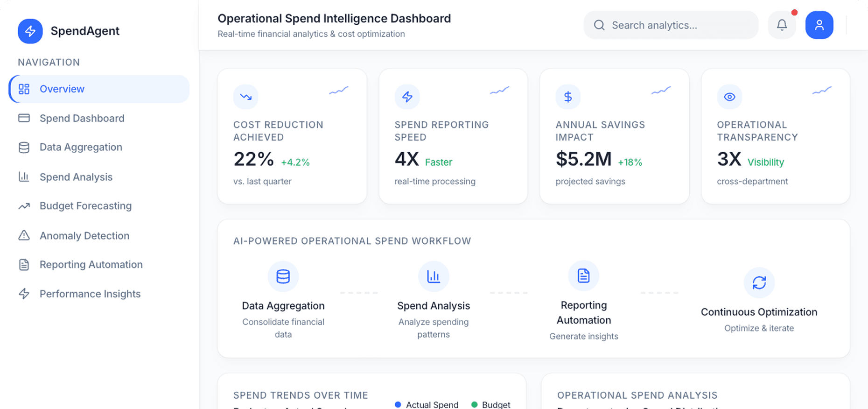Click 'projected savings' caption
The height and width of the screenshot is (409, 868).
click(590, 182)
